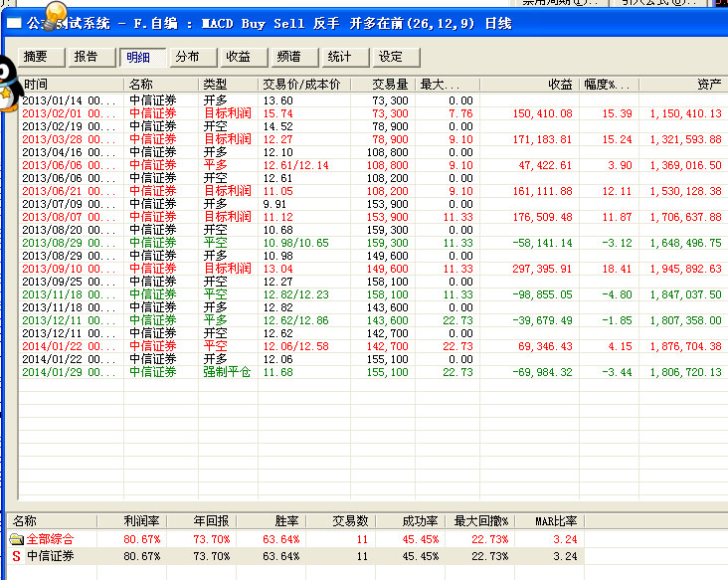
Task: Sort summary by 年回报 column header
Action: click(x=202, y=521)
